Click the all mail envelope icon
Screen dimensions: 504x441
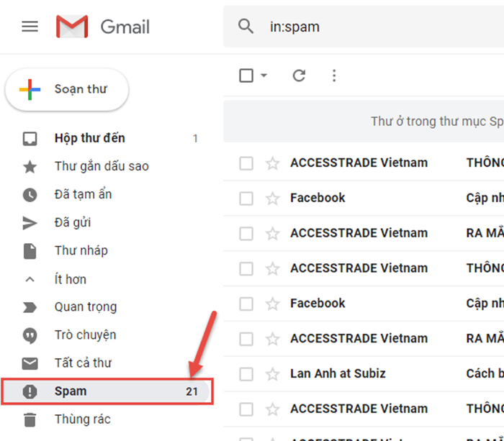point(30,363)
